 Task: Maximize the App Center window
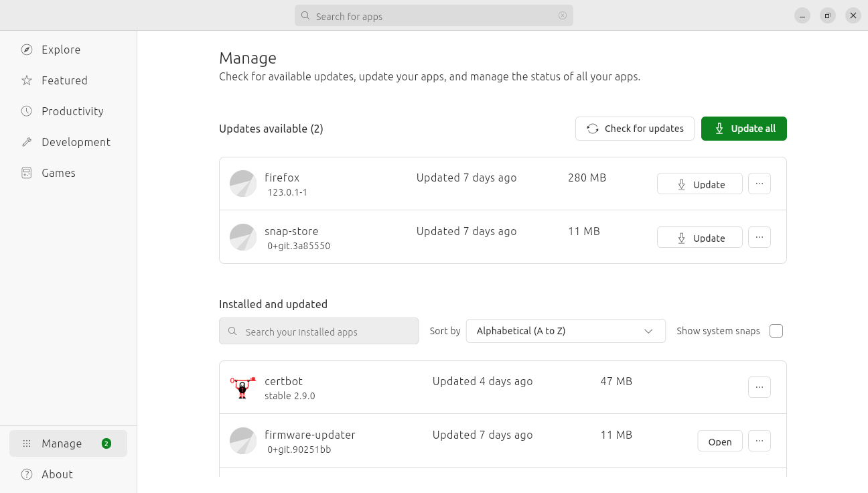tap(828, 15)
